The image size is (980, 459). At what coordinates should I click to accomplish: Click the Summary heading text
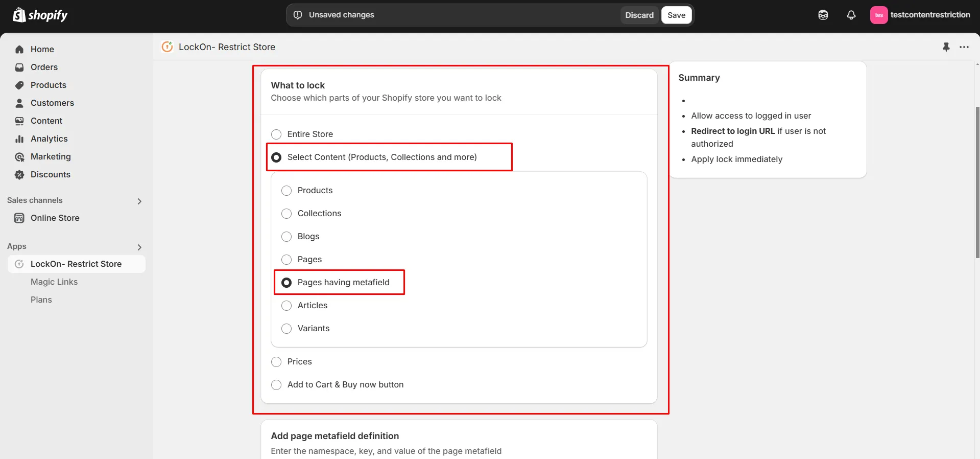(x=699, y=78)
